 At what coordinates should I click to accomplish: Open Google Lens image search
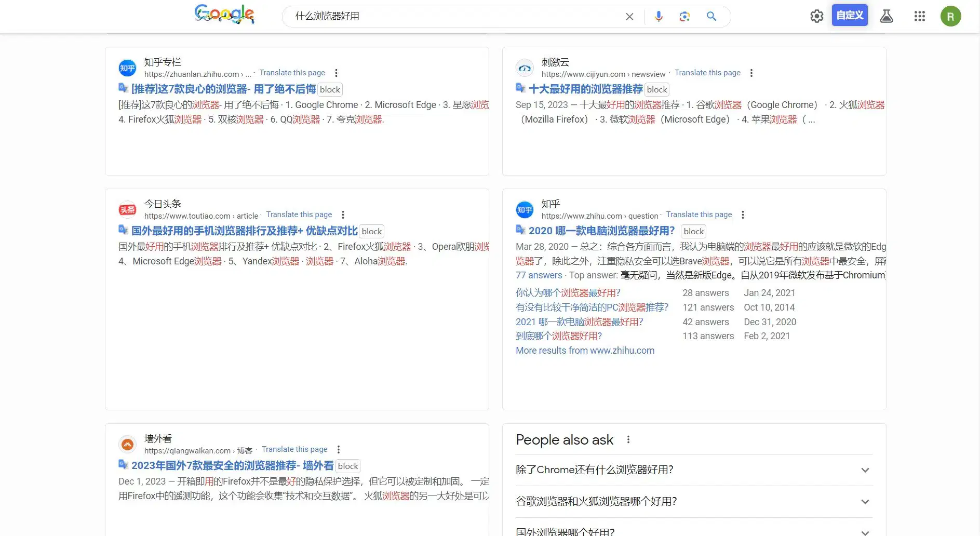[x=684, y=17]
